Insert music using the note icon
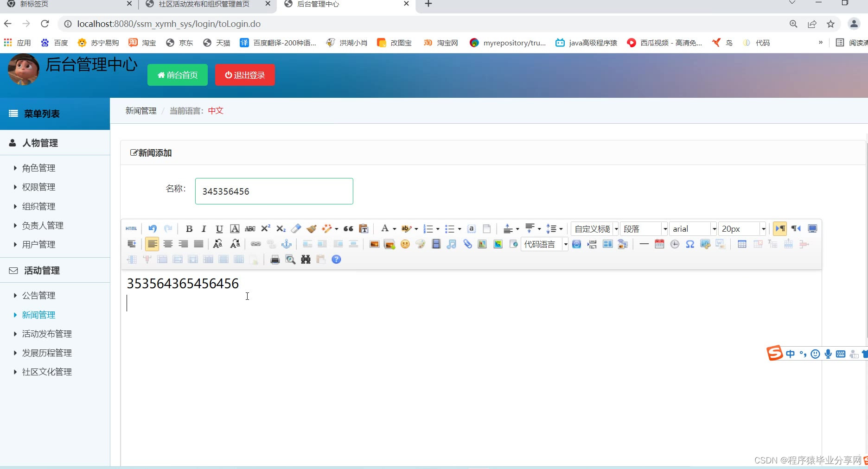This screenshot has width=868, height=469. tap(452, 244)
